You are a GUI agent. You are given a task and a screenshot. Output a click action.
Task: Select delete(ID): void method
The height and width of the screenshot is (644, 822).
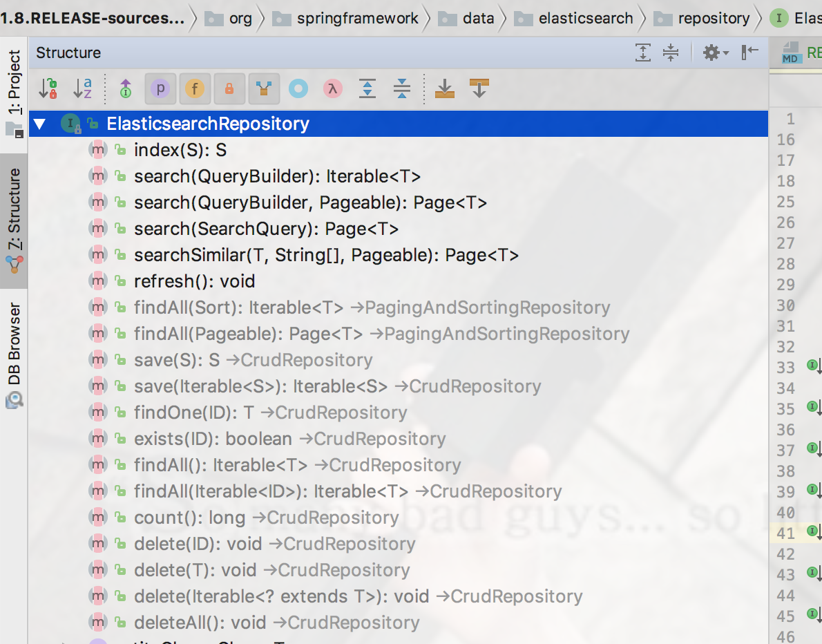point(399,543)
